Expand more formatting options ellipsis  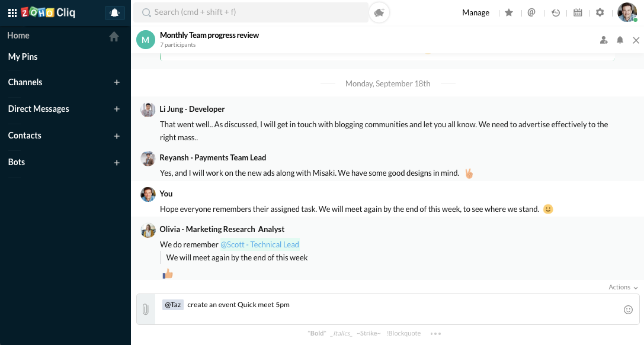pos(435,334)
